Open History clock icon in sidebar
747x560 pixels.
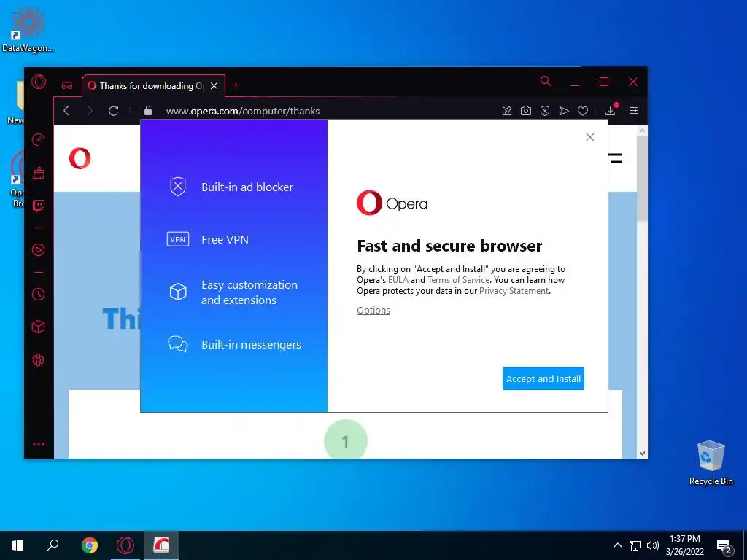click(x=39, y=295)
